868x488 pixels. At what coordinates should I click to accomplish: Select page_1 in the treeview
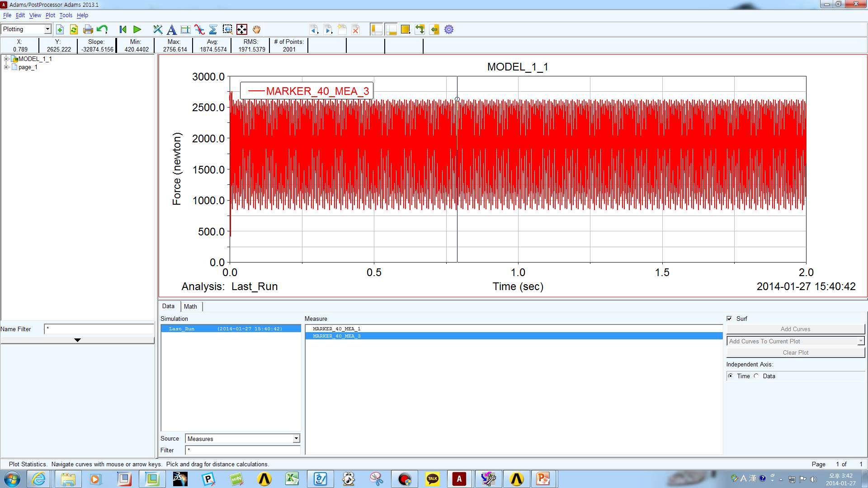coord(28,67)
